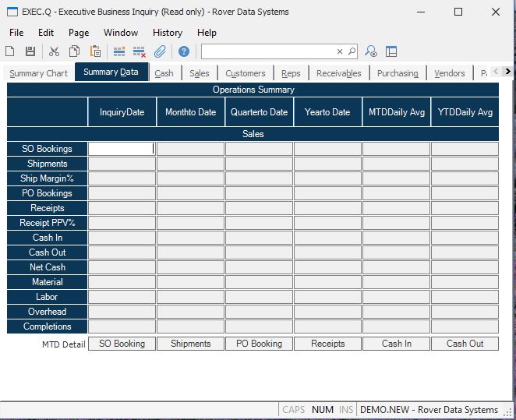516x420 pixels.
Task: Open the History menu
Action: point(167,33)
